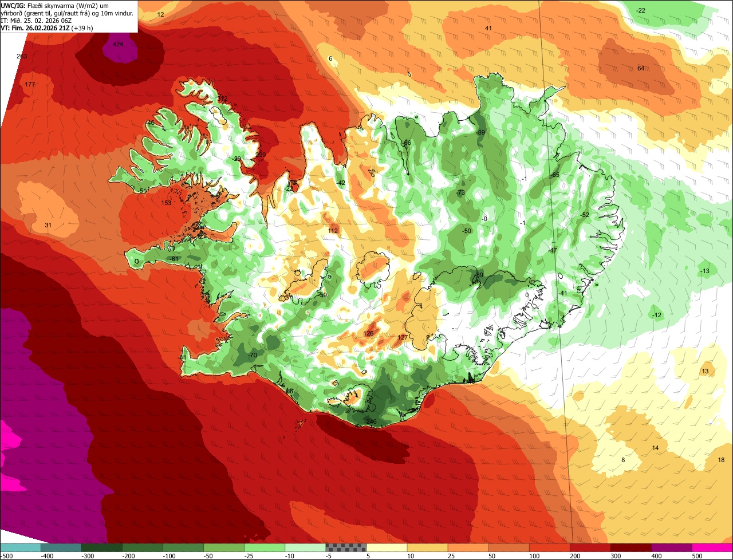Click the -22 map value
733x560 pixels.
[x=641, y=10]
